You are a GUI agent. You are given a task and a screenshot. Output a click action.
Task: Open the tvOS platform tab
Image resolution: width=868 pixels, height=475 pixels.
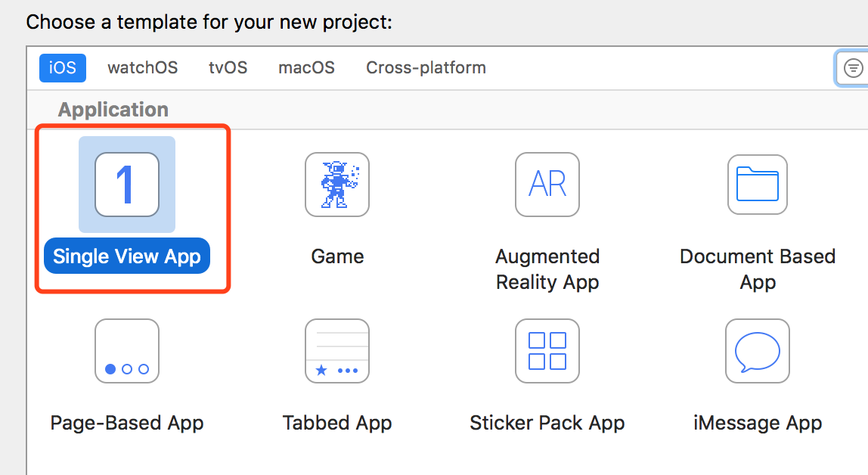pyautogui.click(x=228, y=68)
